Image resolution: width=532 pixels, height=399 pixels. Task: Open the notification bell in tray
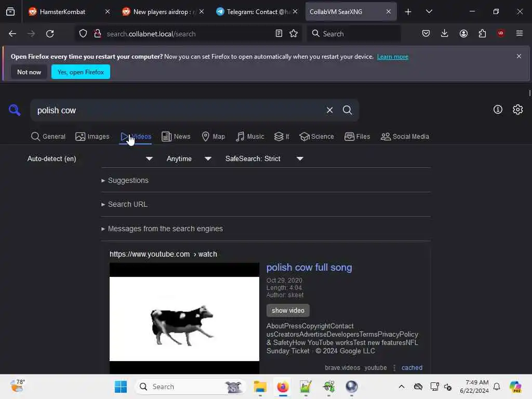tap(497, 387)
